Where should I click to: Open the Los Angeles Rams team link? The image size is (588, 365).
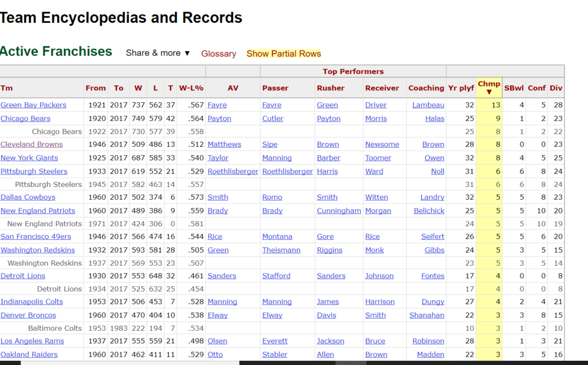pos(32,341)
